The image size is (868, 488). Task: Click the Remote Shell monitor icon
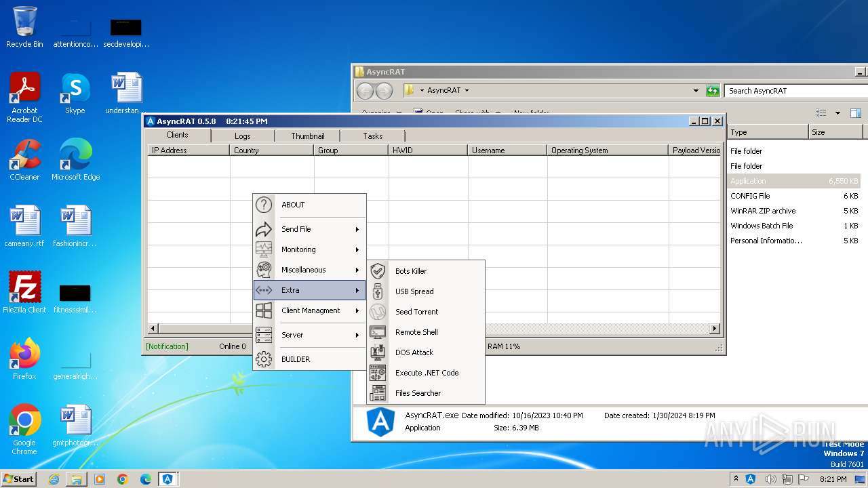pos(378,332)
